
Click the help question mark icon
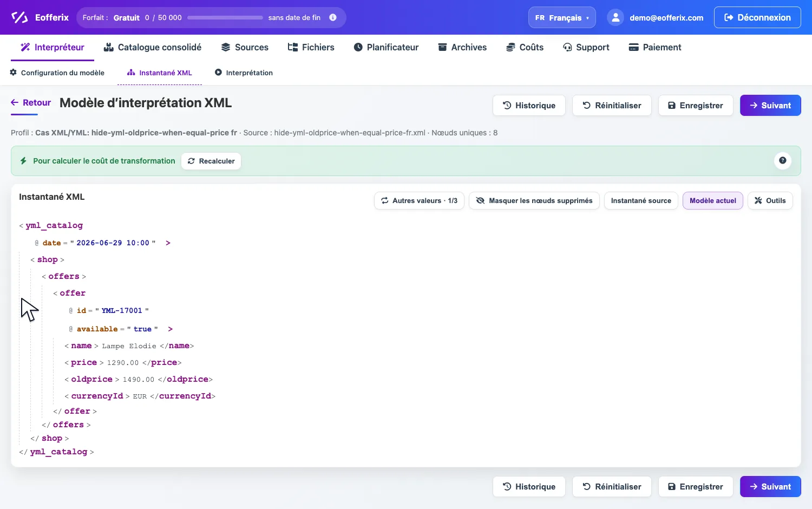[783, 160]
